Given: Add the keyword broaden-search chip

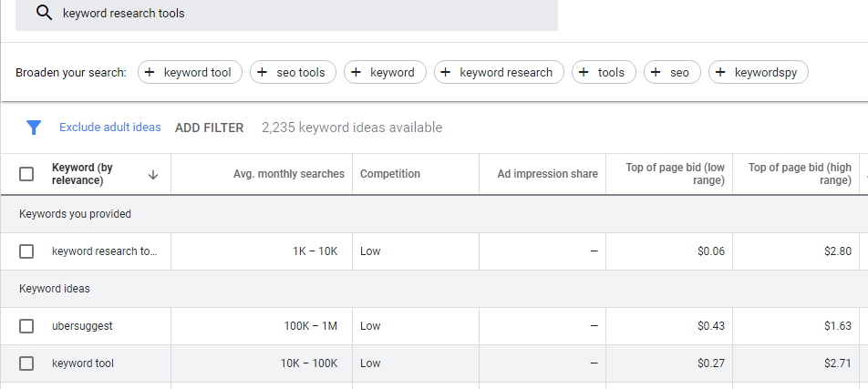Looking at the screenshot, I should click(385, 72).
